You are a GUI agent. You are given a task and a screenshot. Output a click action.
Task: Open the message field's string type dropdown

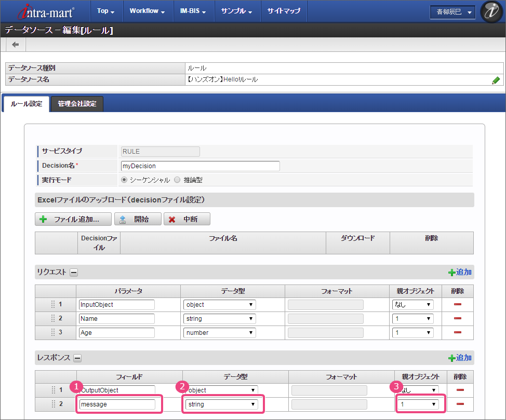[x=222, y=404]
